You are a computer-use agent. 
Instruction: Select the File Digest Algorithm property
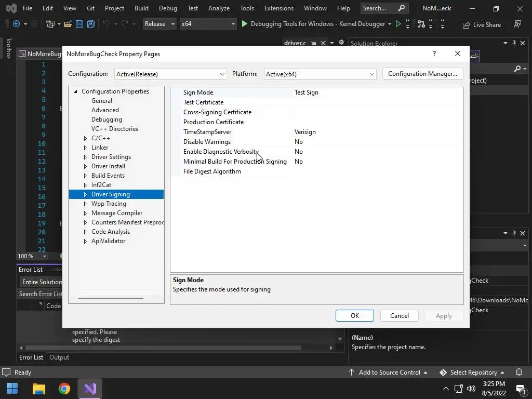[x=317, y=171]
